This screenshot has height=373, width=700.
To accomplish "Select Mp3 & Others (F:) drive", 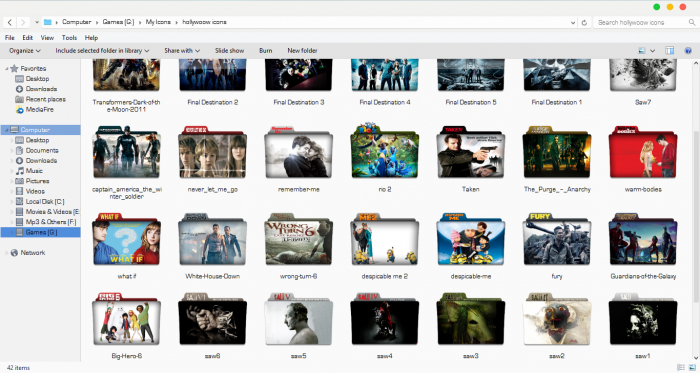I will coord(46,222).
